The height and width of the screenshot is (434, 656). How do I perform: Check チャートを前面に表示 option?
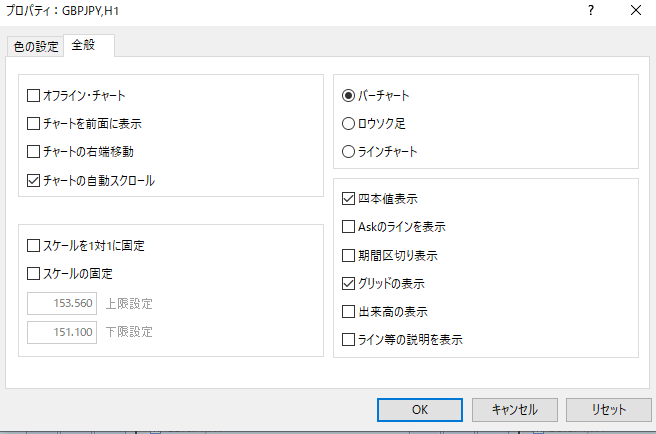coord(35,124)
